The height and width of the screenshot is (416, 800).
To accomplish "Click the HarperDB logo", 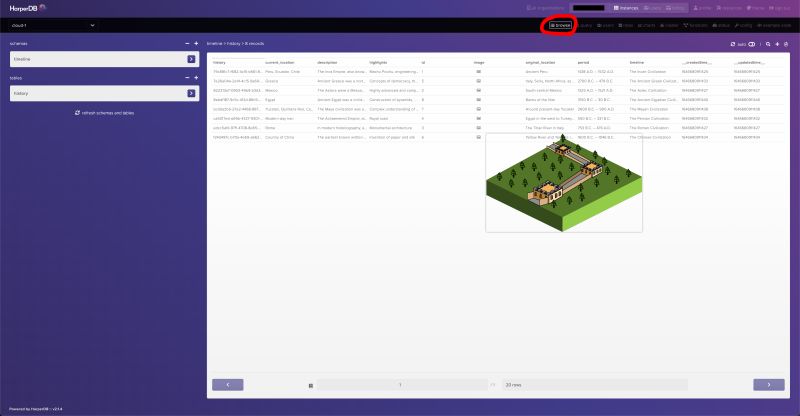I will pyautogui.click(x=27, y=8).
